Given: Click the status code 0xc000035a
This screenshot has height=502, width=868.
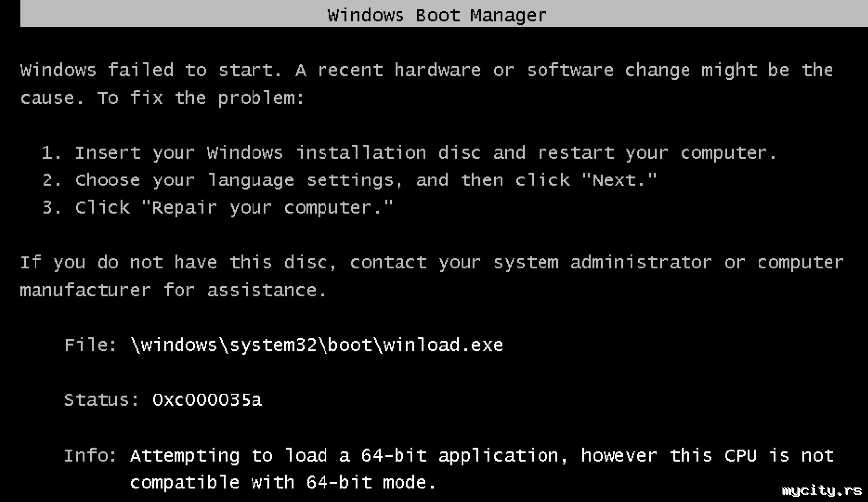Looking at the screenshot, I should point(207,400).
